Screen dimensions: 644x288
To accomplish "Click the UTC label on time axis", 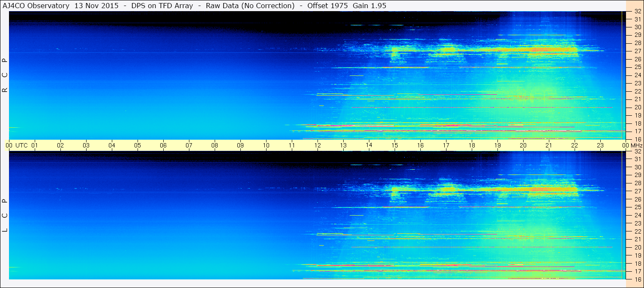I will pos(21,145).
